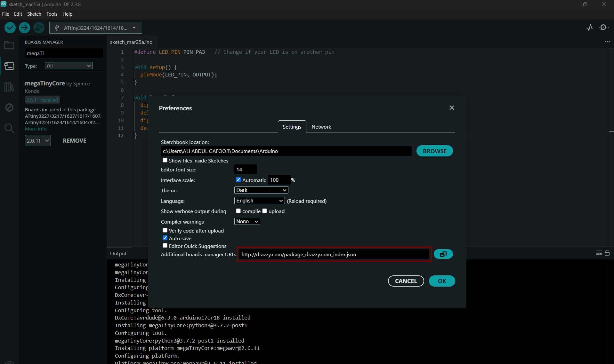Viewport: 614px width, 364px height.
Task: Click the 'pinMode(LED_PIN, OUTPUT);' code line
Action: [179, 75]
